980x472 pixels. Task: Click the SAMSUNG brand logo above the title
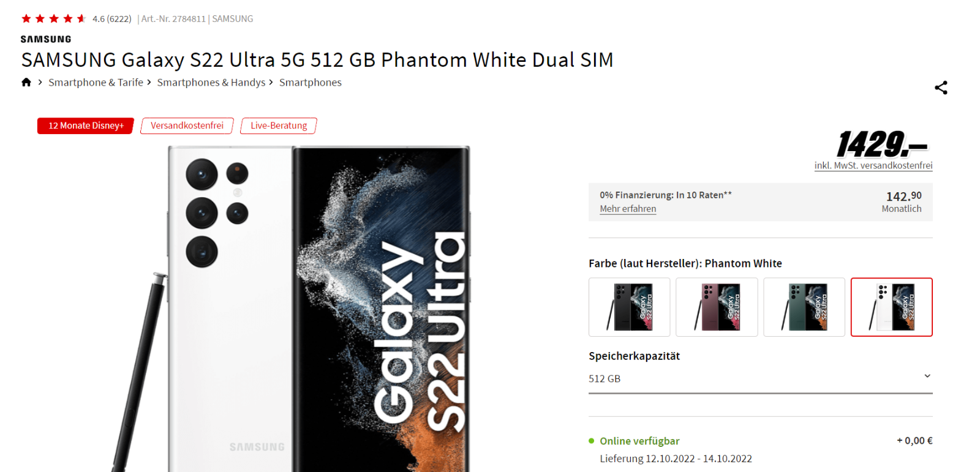click(x=46, y=39)
